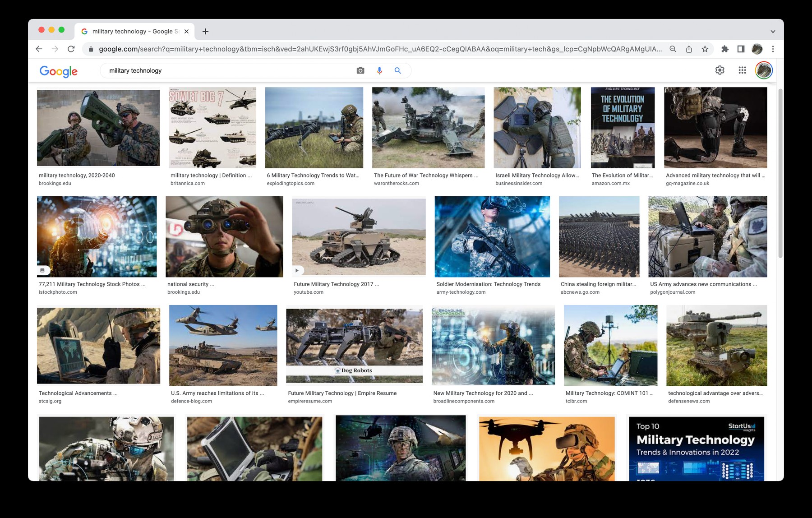
Task: Bookmark this page with the star
Action: click(705, 49)
